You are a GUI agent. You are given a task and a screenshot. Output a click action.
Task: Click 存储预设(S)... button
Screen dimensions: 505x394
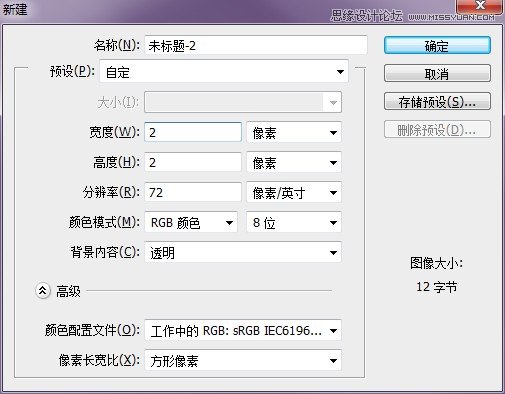(x=437, y=101)
